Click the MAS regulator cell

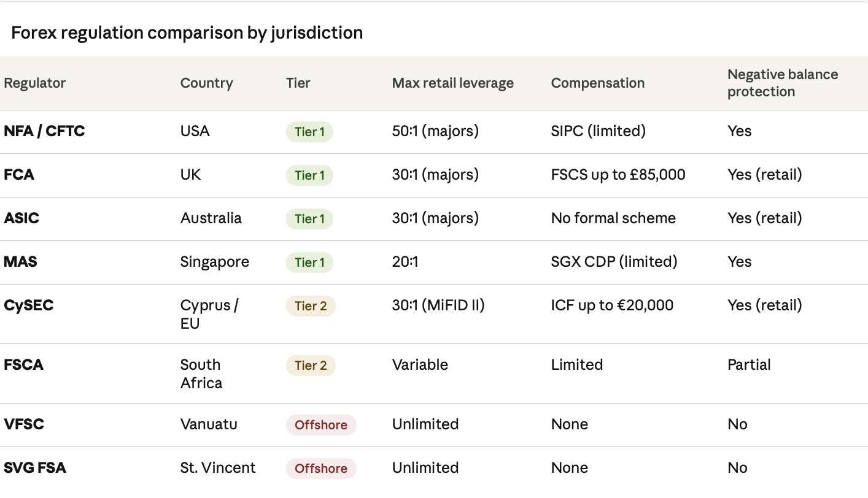20,262
